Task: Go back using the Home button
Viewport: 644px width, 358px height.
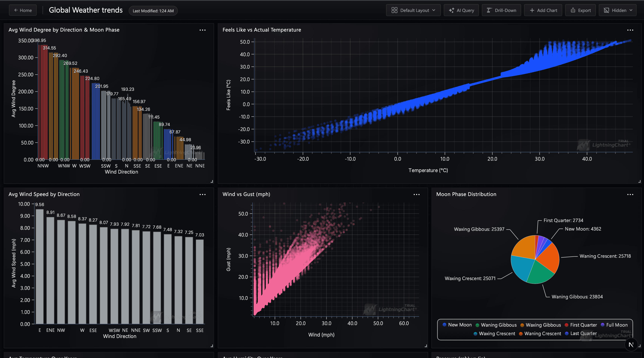Action: pos(23,10)
